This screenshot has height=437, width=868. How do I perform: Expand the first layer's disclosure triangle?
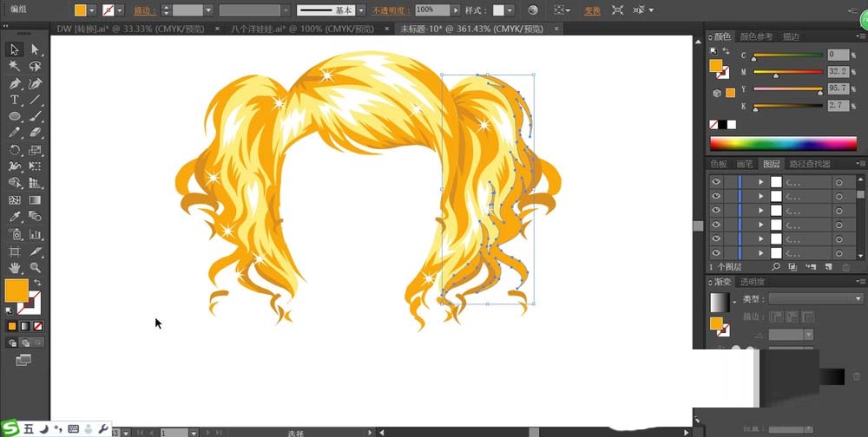[x=761, y=182]
